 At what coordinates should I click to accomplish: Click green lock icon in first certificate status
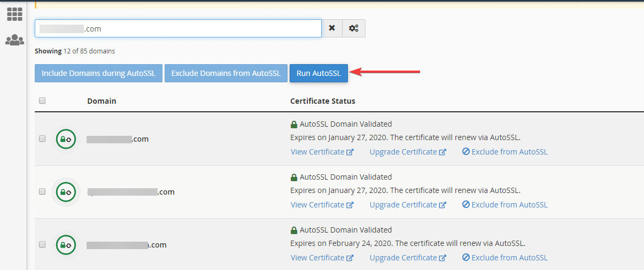(293, 125)
